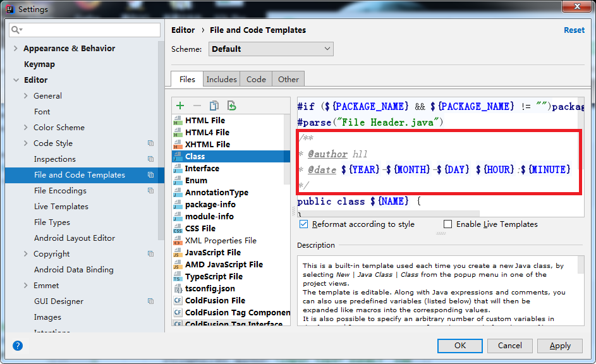Image resolution: width=596 pixels, height=364 pixels.
Task: Click the Apply button
Action: (x=560, y=346)
